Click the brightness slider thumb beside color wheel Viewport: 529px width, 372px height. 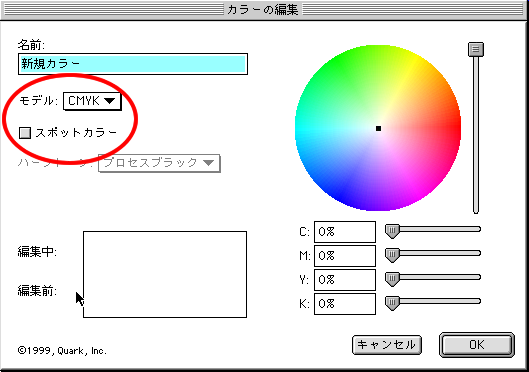476,49
